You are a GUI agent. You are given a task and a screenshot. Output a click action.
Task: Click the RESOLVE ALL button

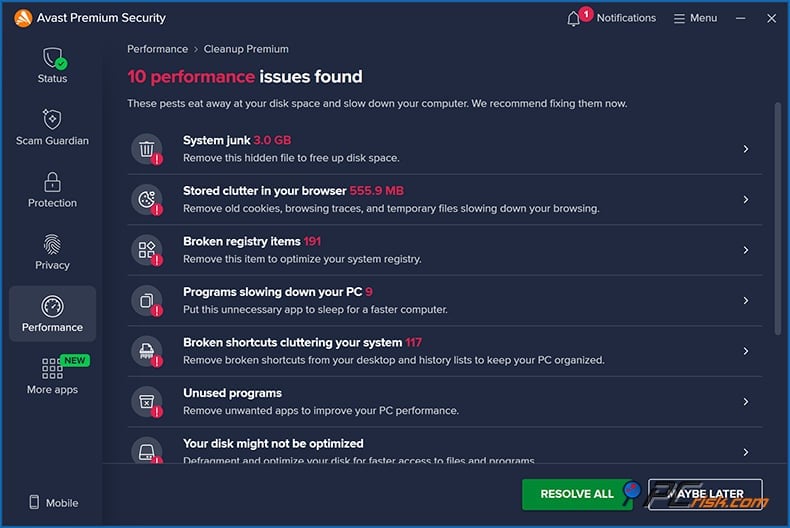coord(577,494)
